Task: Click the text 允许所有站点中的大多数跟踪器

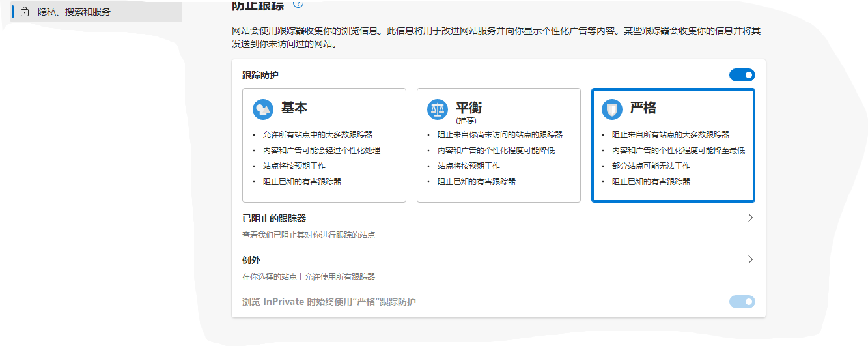Action: [318, 134]
